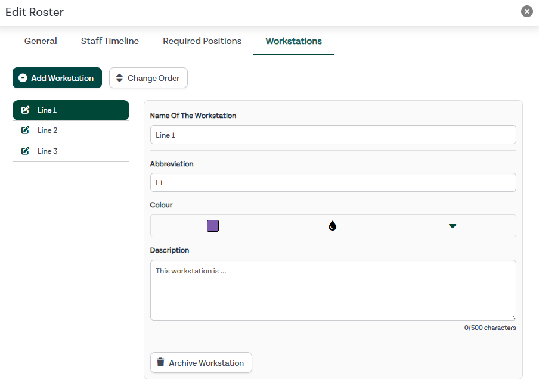Open the Staff Timeline tab

coord(110,41)
